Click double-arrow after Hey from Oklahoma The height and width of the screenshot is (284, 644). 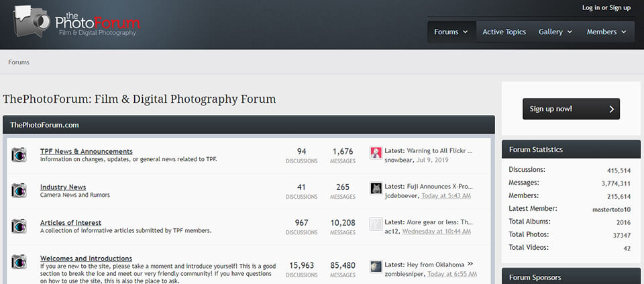tap(470, 264)
